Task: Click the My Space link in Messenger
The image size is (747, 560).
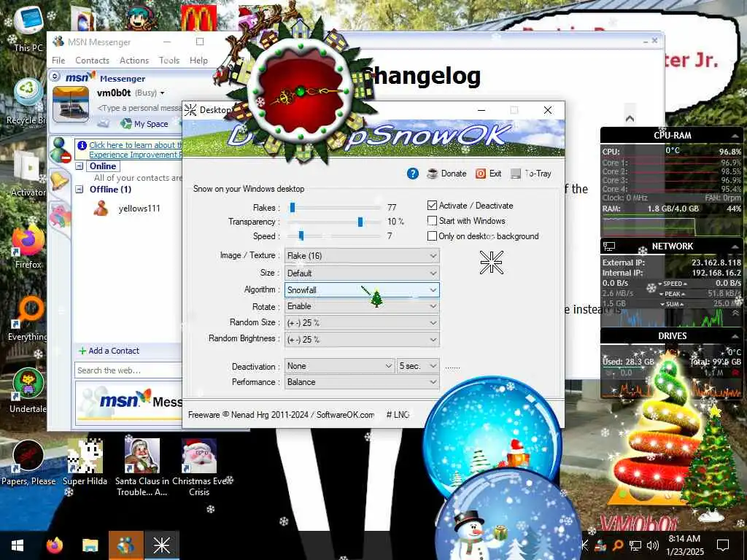Action: [x=144, y=124]
